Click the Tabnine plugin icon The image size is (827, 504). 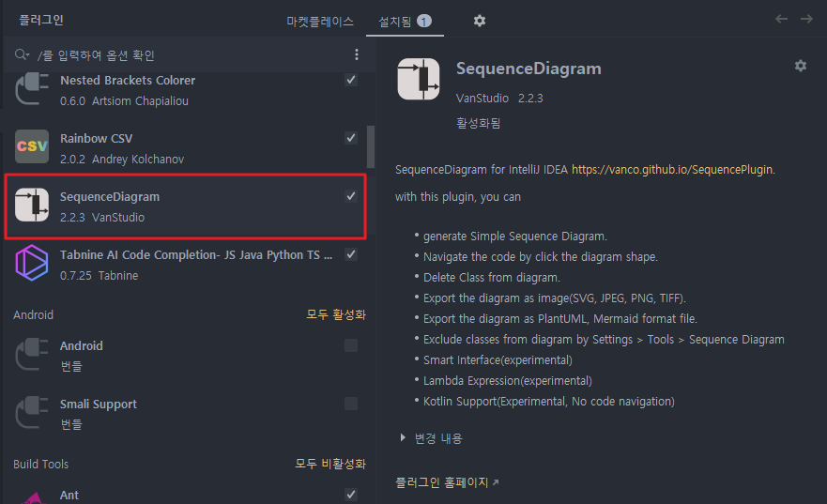(32, 263)
